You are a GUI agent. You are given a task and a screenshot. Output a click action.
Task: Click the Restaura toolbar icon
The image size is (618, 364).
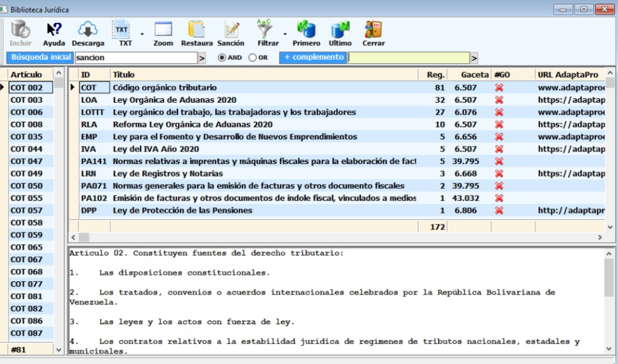click(x=197, y=30)
